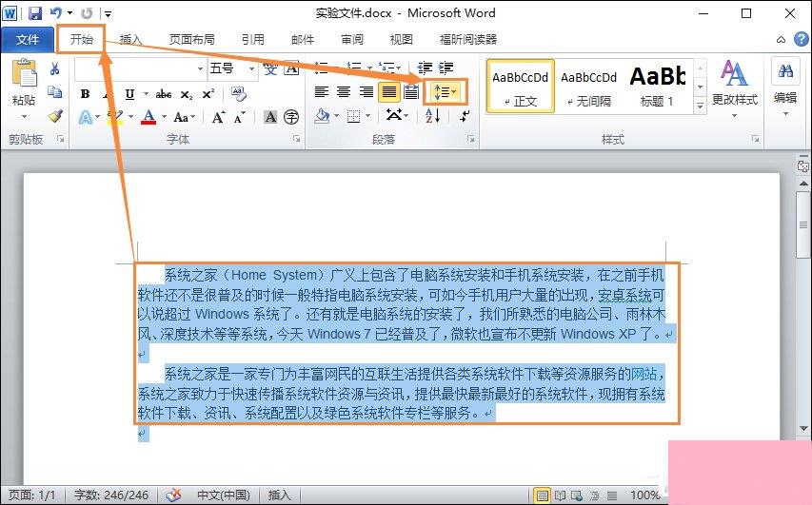Expand the styles gallery More arrow
The image size is (812, 505).
pos(700,107)
